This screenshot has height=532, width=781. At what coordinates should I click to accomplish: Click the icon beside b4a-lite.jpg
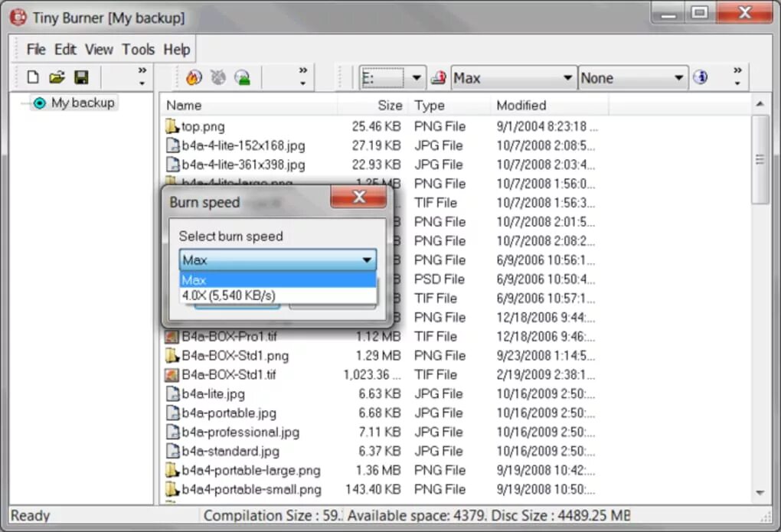(172, 394)
